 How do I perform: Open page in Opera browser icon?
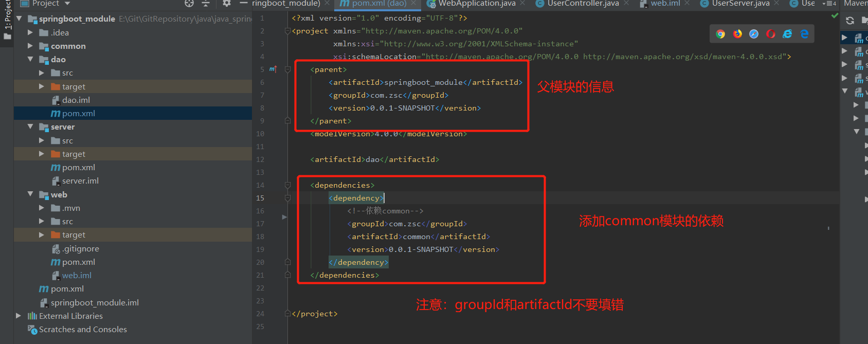pyautogui.click(x=770, y=34)
